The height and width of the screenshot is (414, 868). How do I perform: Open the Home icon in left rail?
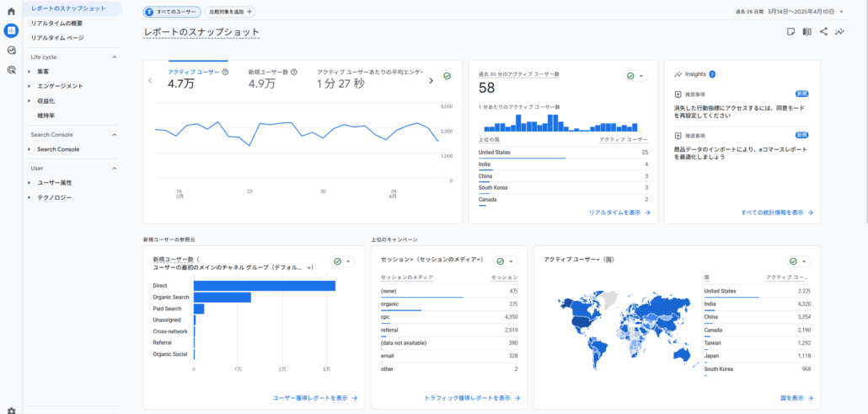point(11,11)
